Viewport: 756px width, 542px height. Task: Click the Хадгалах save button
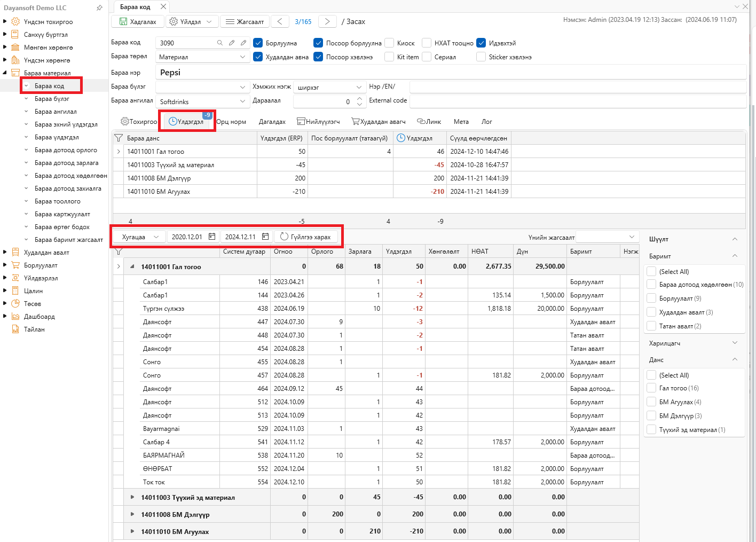tap(138, 21)
